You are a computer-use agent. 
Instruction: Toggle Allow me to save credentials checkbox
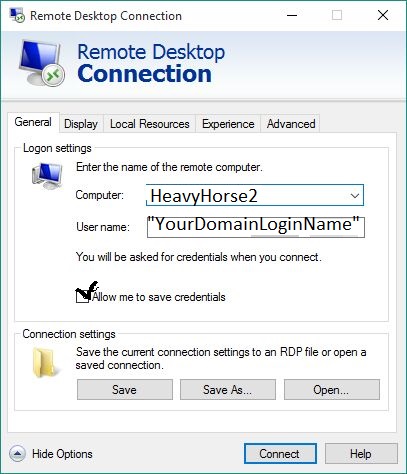[x=82, y=296]
